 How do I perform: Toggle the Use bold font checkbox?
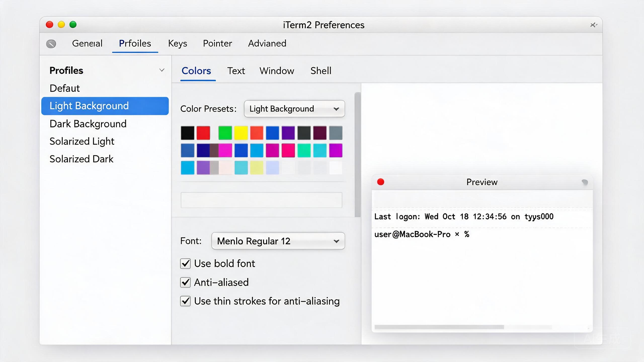pos(185,263)
